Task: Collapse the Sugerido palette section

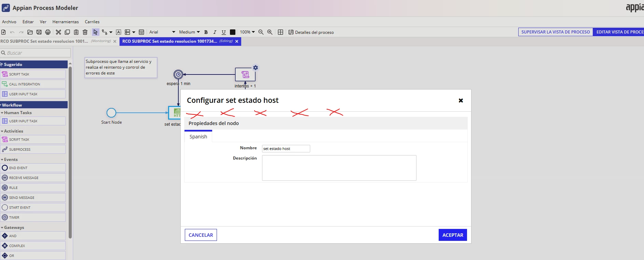Action: 34,65
